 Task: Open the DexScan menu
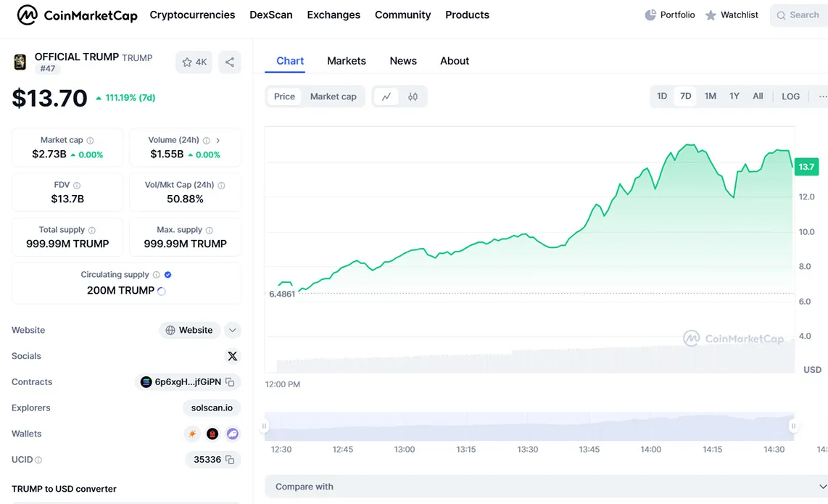coord(271,15)
